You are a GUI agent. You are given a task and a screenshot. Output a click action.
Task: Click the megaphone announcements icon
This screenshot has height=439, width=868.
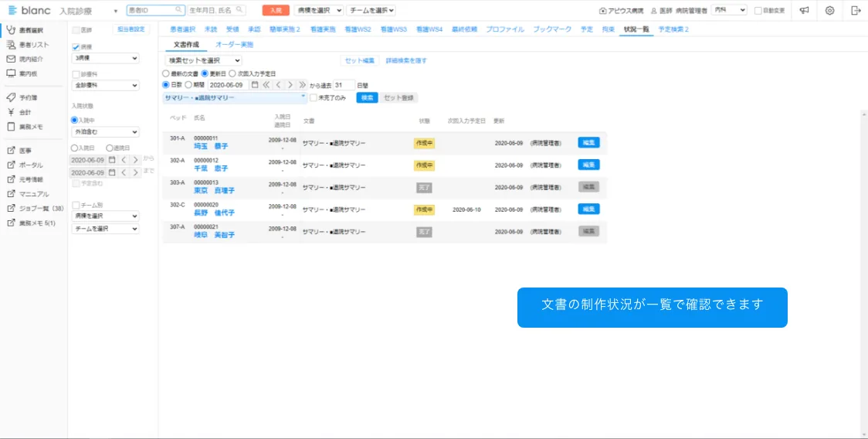(x=805, y=10)
